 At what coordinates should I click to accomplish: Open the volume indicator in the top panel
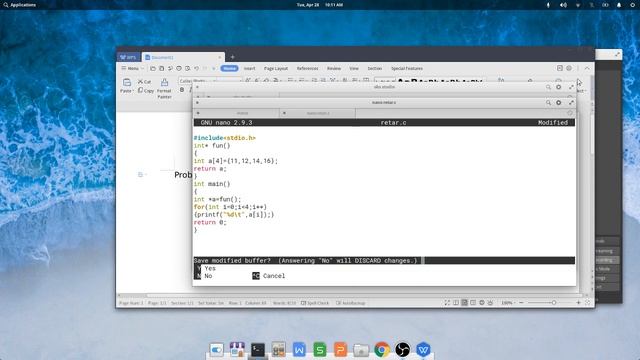563,5
